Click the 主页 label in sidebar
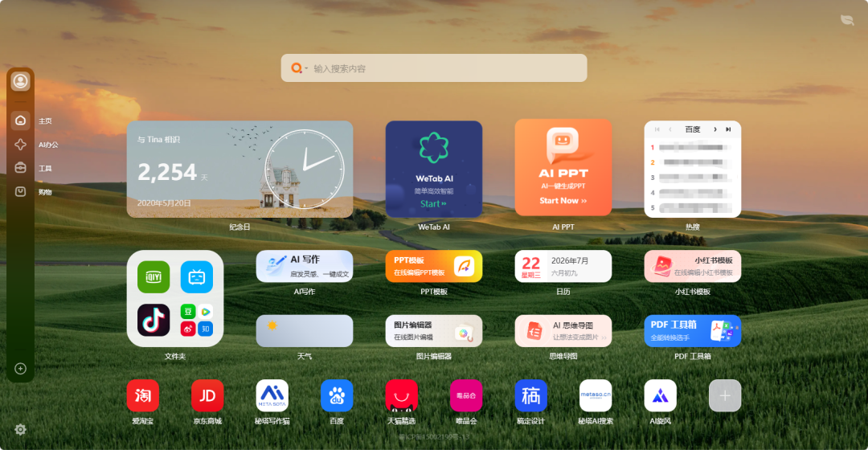This screenshot has width=868, height=450. coord(45,121)
